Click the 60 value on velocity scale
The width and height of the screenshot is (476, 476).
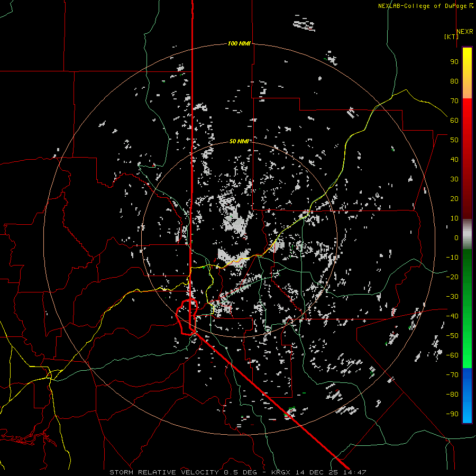pos(454,121)
